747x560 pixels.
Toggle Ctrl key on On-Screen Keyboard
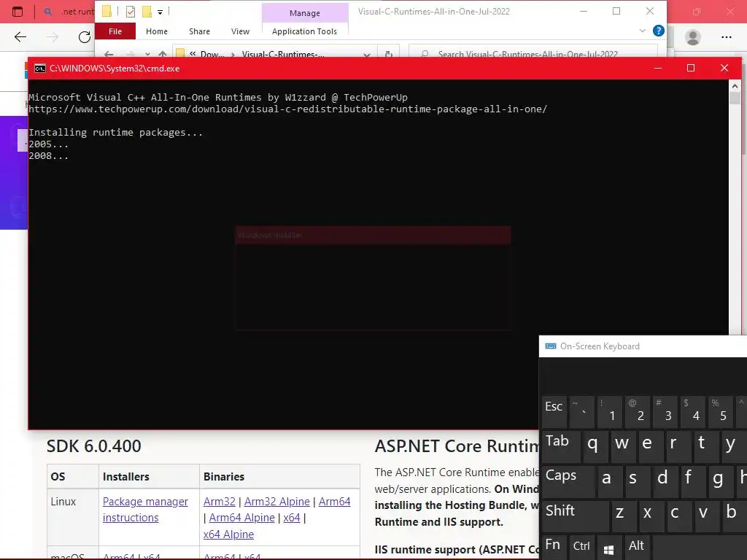581,548
